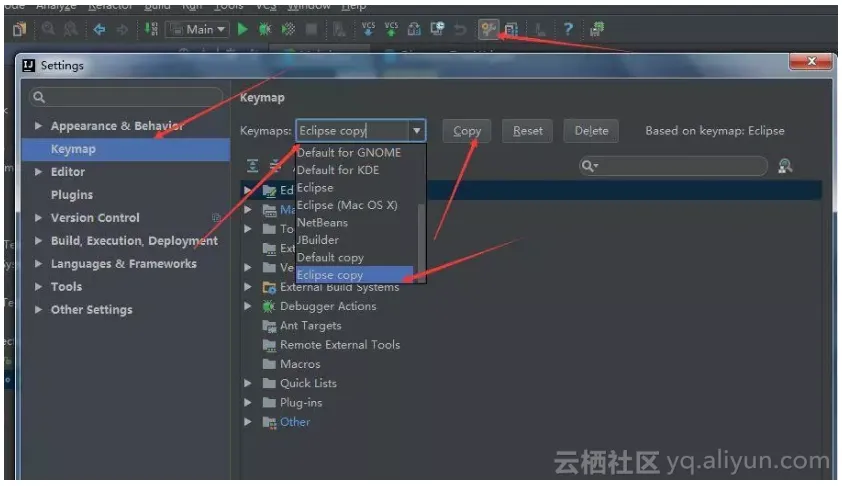This screenshot has width=842, height=486.
Task: Expand Build, Execution, Deployment settings
Action: pos(39,241)
